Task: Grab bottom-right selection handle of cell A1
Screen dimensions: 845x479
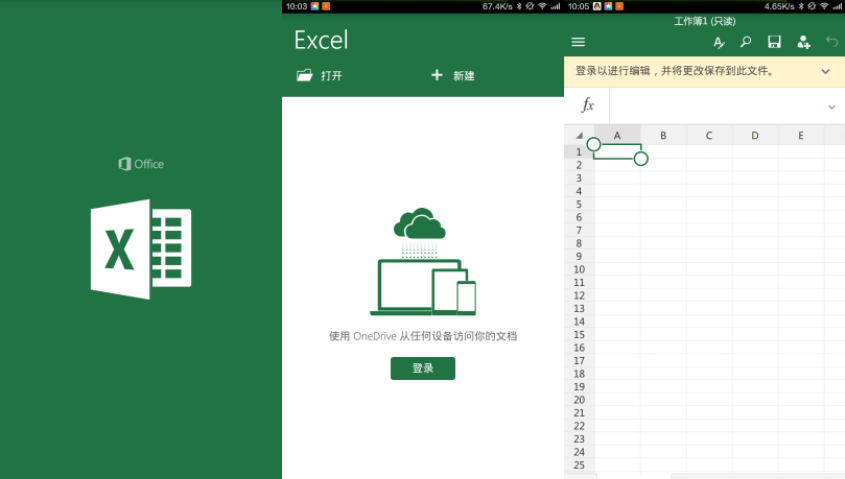Action: 641,159
